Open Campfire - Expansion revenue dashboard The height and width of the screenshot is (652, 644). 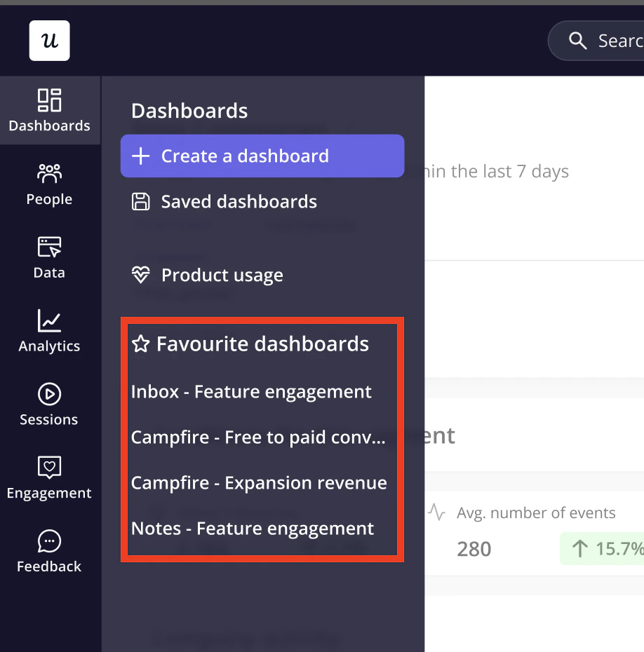tap(259, 483)
